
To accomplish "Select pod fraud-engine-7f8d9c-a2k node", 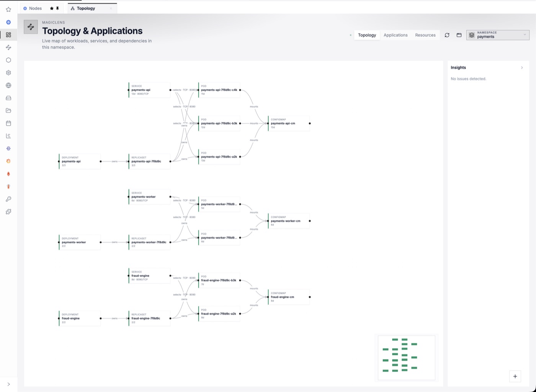I will (x=219, y=314).
